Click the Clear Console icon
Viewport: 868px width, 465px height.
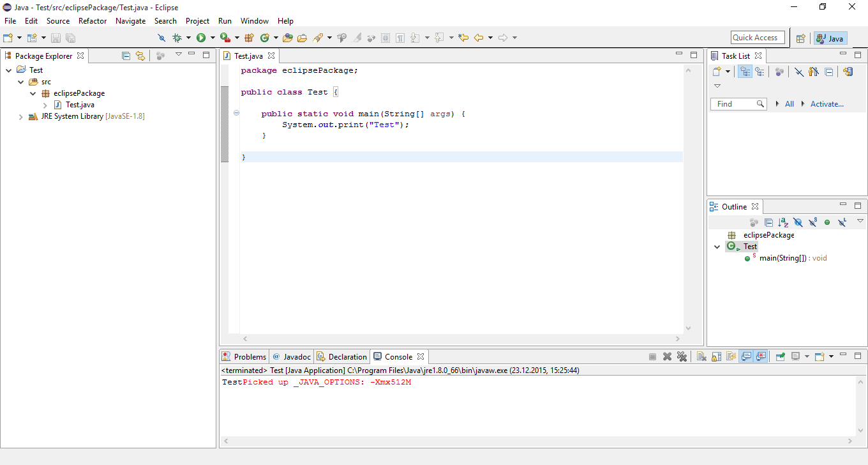[701, 356]
